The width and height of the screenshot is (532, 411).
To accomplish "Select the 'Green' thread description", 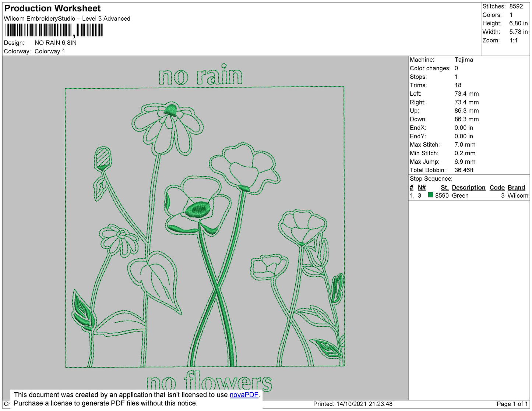I will click(460, 196).
